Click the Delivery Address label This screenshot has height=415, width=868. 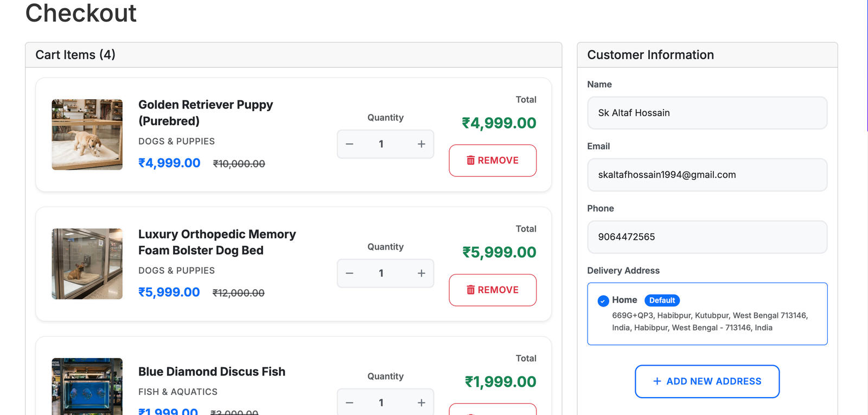tap(623, 271)
